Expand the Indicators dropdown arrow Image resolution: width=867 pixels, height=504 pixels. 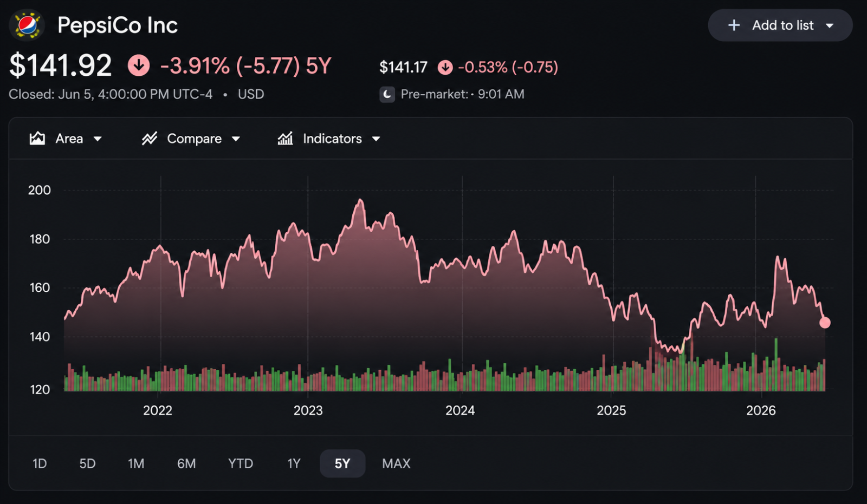(x=376, y=139)
